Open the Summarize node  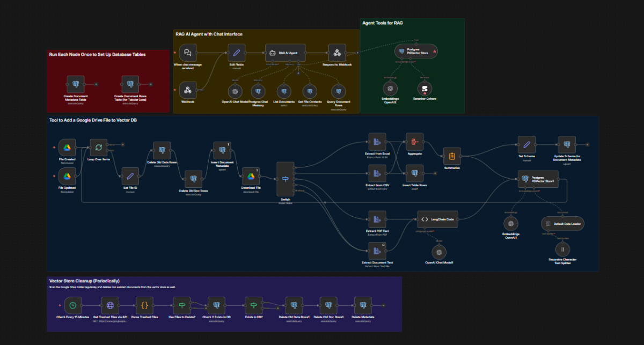pos(452,156)
